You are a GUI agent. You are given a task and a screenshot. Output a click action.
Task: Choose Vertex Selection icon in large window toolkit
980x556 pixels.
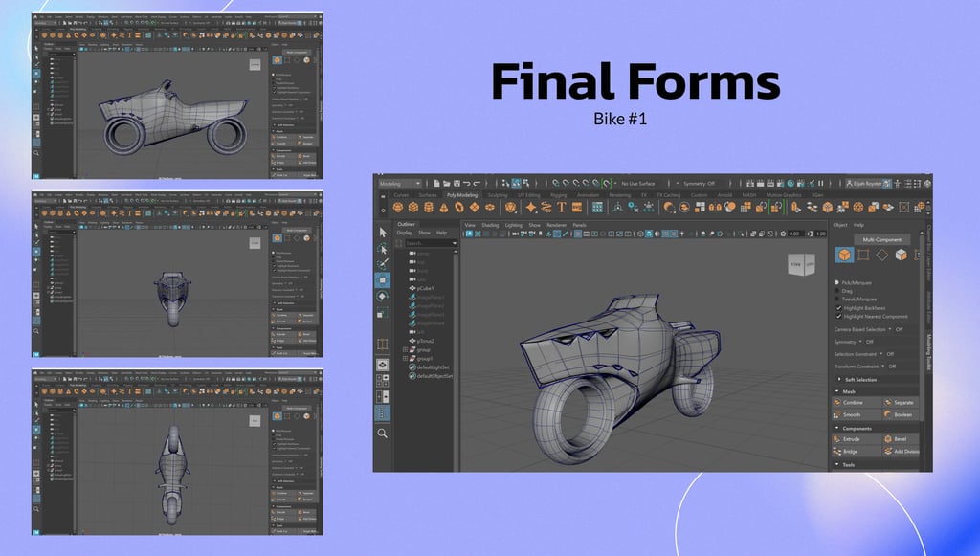click(x=863, y=255)
